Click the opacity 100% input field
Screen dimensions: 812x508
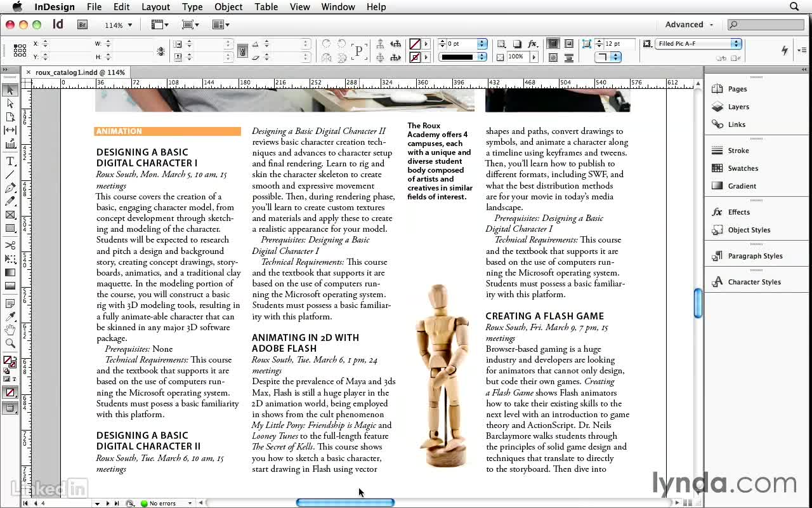[517, 57]
